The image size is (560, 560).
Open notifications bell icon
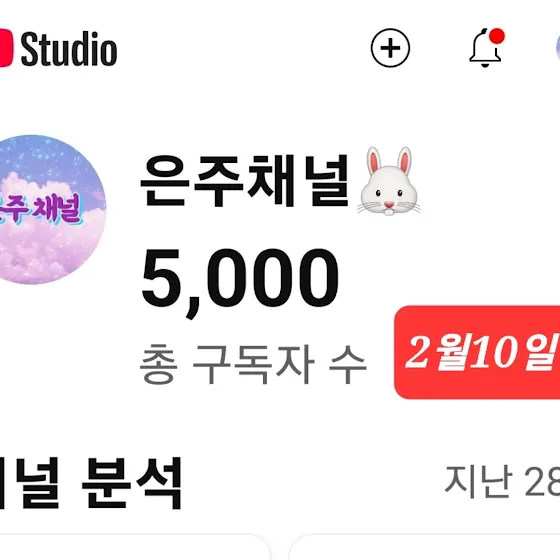point(485,48)
